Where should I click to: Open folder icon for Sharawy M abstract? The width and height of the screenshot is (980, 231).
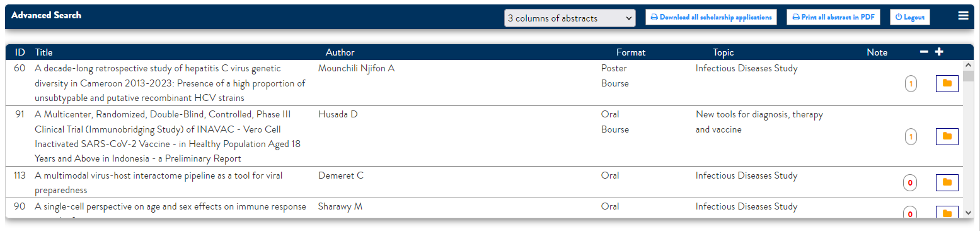click(x=947, y=213)
